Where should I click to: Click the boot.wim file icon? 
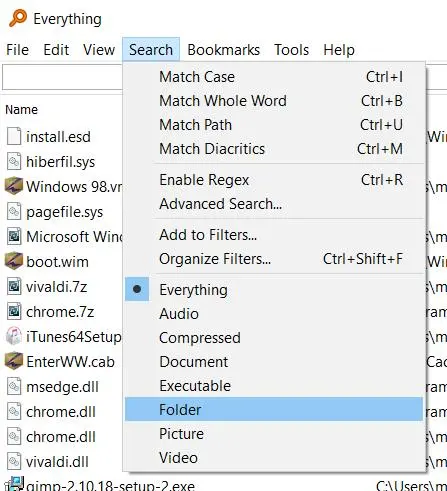tap(14, 261)
